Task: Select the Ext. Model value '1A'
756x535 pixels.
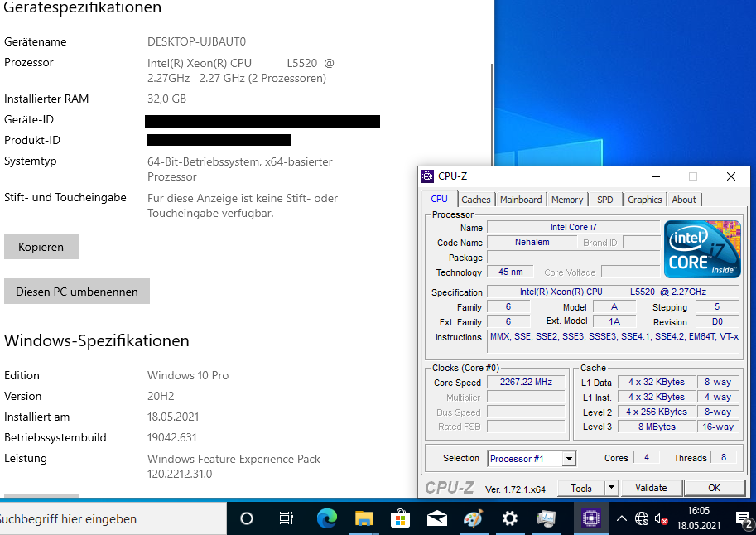Action: pyautogui.click(x=614, y=322)
